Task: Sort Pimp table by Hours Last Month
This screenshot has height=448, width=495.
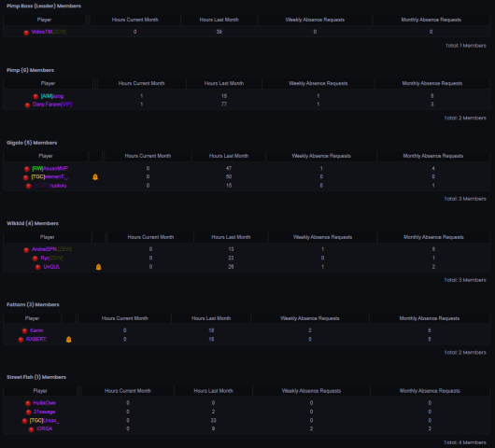Action: 224,83
